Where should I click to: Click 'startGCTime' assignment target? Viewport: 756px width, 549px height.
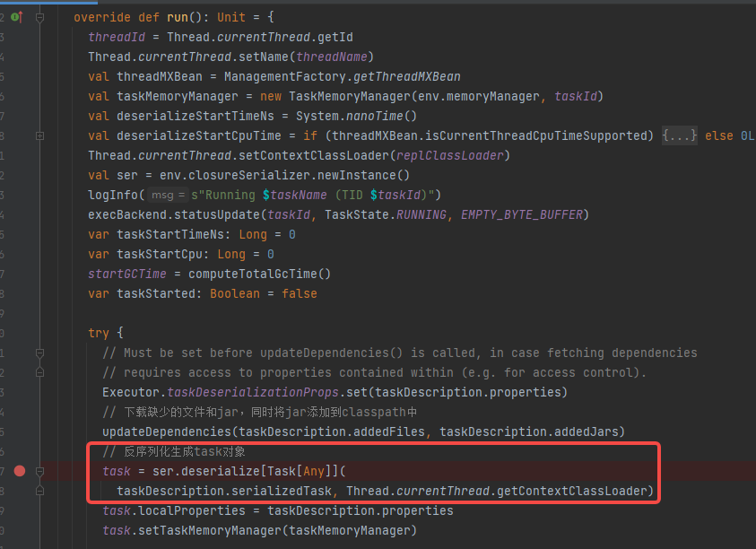(x=126, y=274)
